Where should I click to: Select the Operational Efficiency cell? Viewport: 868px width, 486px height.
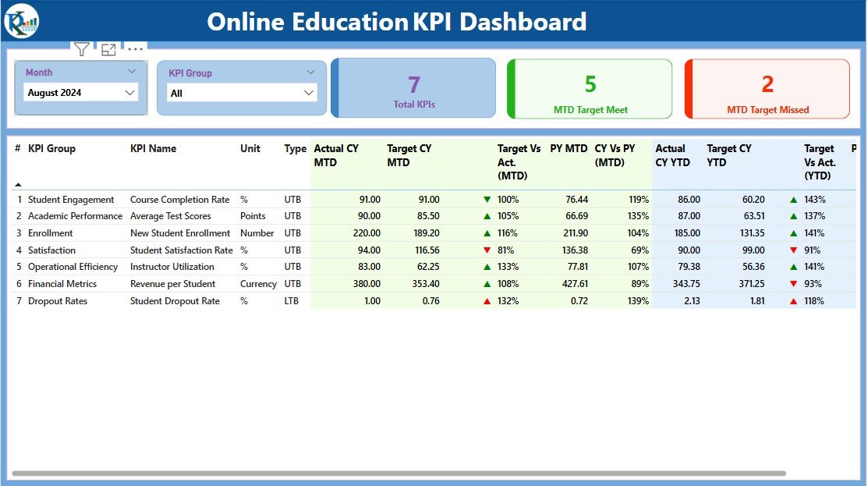(x=73, y=267)
